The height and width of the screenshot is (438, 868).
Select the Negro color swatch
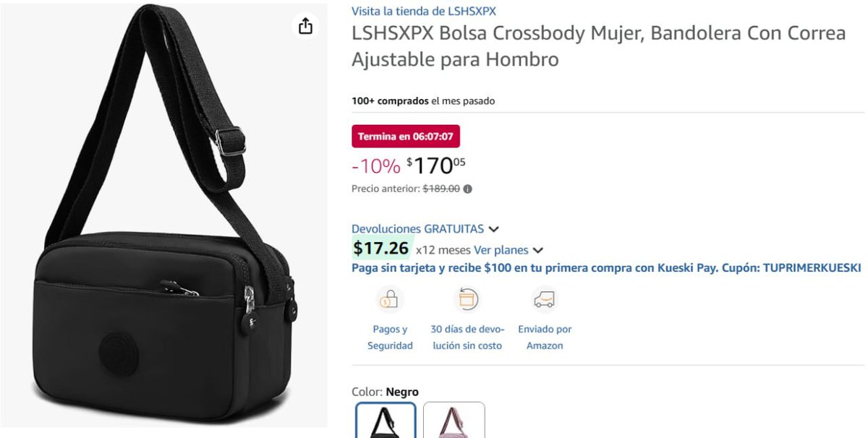[386, 420]
